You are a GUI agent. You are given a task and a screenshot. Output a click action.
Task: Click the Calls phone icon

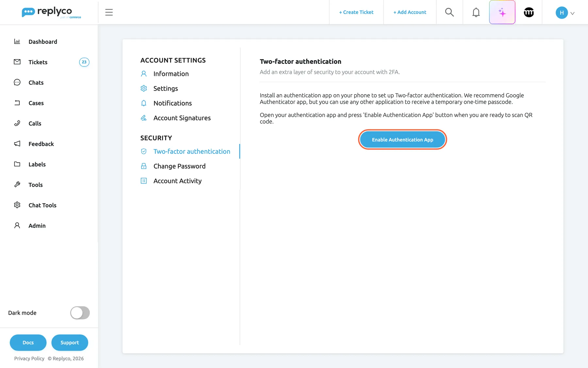17,123
